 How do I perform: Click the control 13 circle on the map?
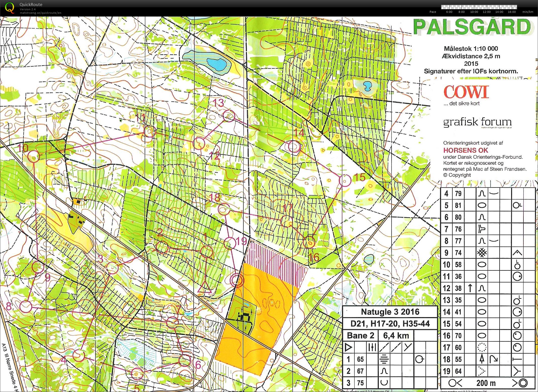coord(229,116)
